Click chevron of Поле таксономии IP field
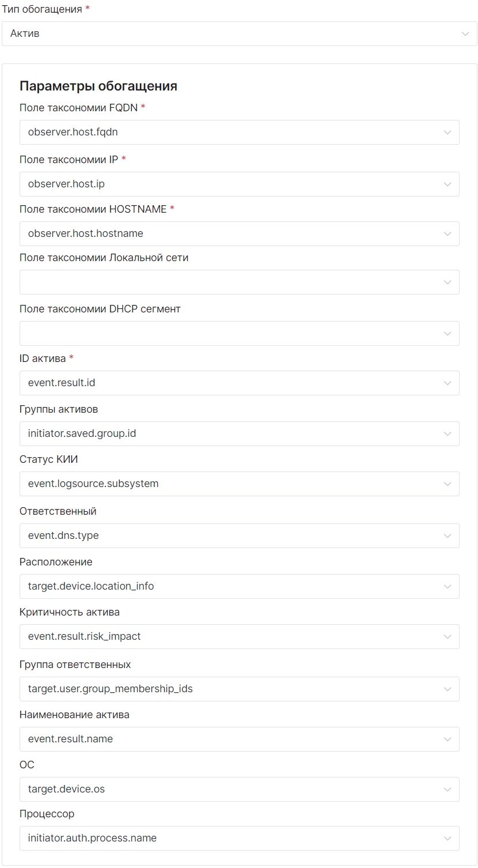 point(447,184)
